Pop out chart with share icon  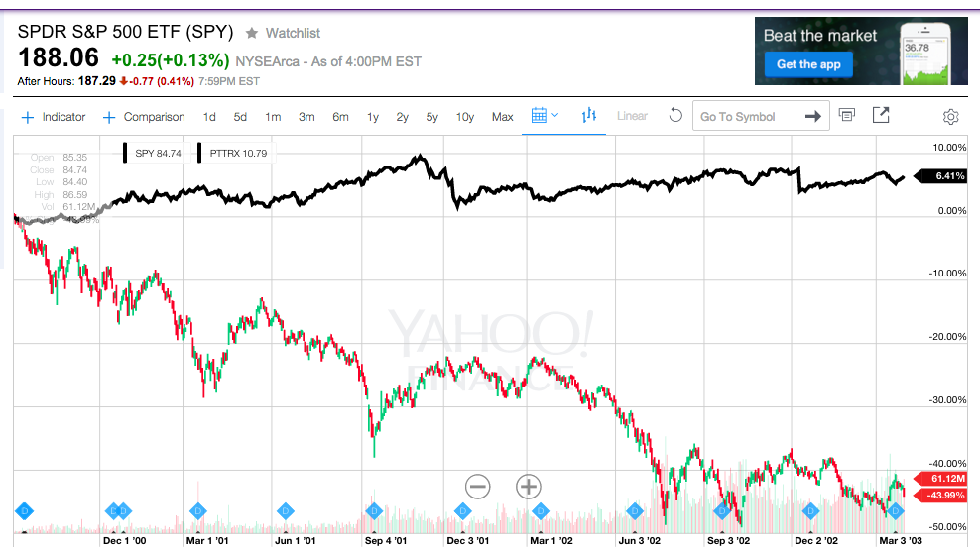(x=881, y=115)
